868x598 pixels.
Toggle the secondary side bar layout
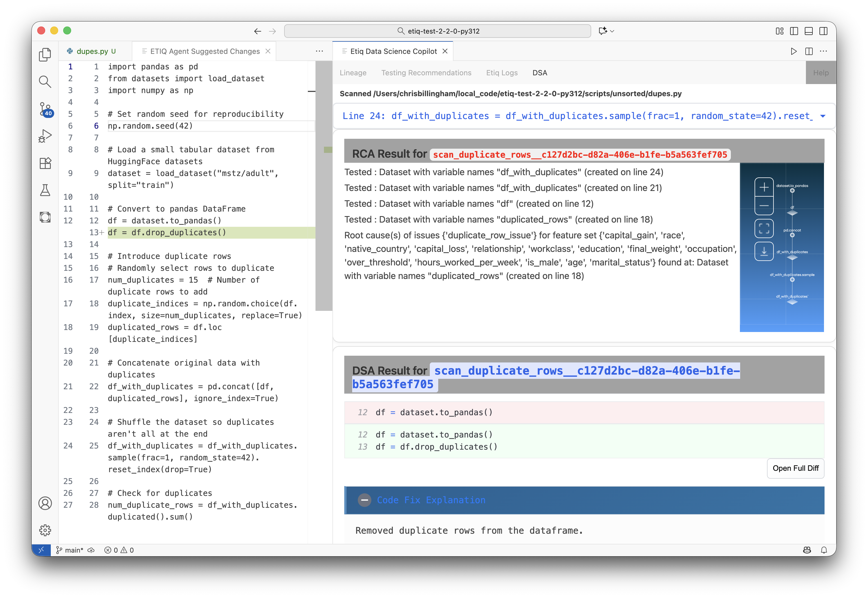[823, 31]
